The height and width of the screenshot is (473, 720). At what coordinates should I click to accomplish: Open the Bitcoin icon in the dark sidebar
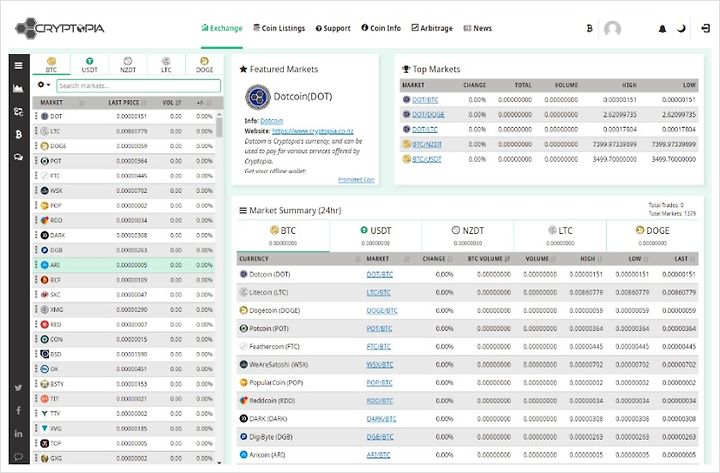(18, 135)
